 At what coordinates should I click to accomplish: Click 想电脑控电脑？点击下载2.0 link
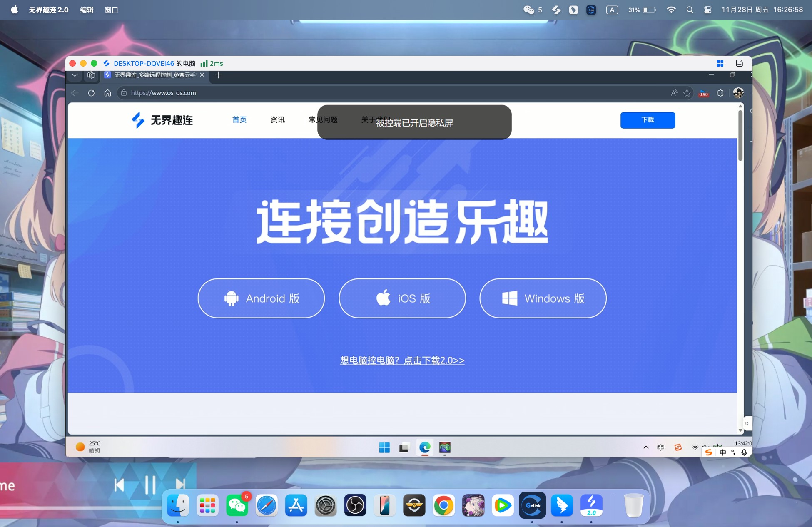pos(402,360)
